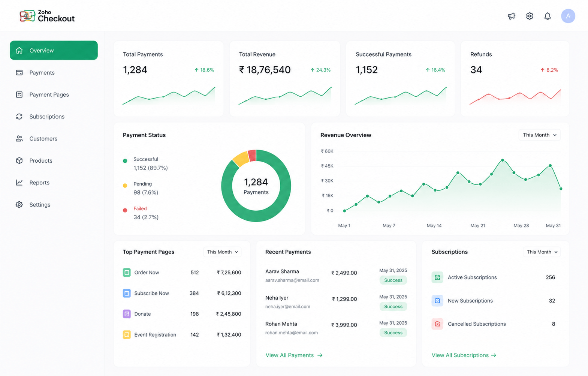Follow the View All Subscriptions link

464,355
